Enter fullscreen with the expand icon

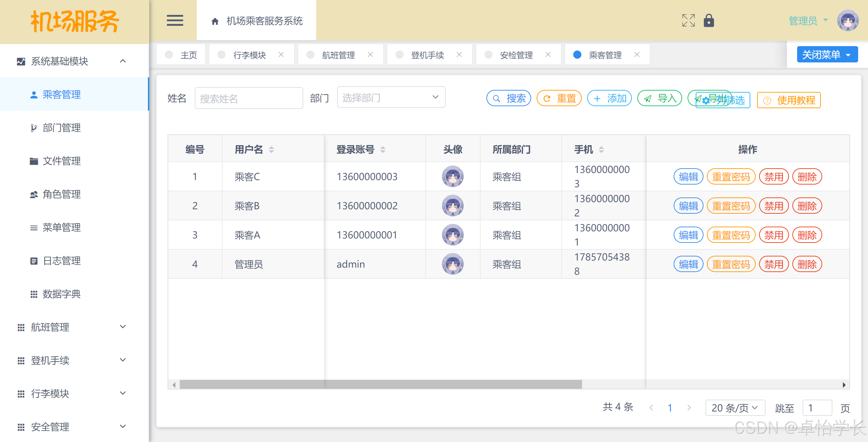point(688,20)
